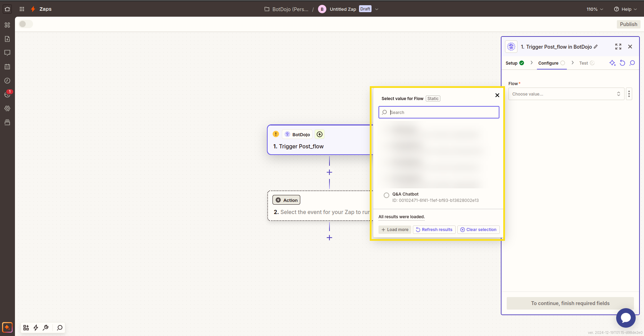Rename step using the pencil icon
Screen dimensions: 644x336
coord(596,47)
